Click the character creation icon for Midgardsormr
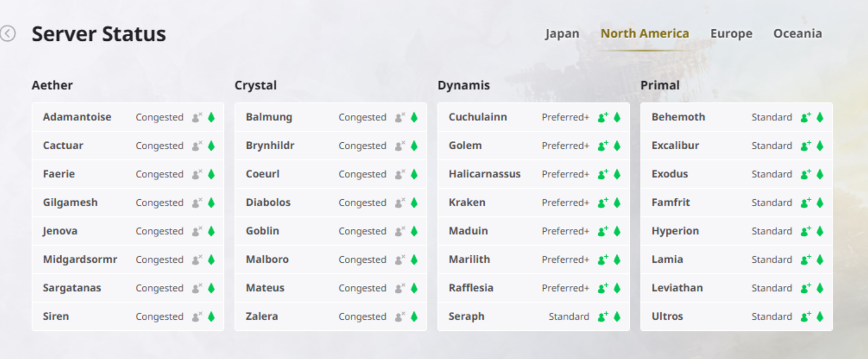 pyautogui.click(x=197, y=259)
